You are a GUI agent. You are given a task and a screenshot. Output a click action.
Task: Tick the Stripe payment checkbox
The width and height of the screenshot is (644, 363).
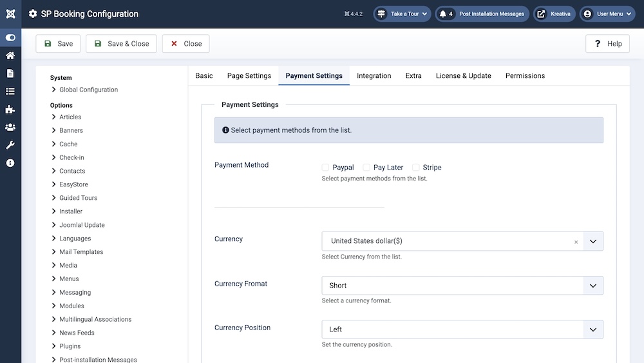coord(416,168)
